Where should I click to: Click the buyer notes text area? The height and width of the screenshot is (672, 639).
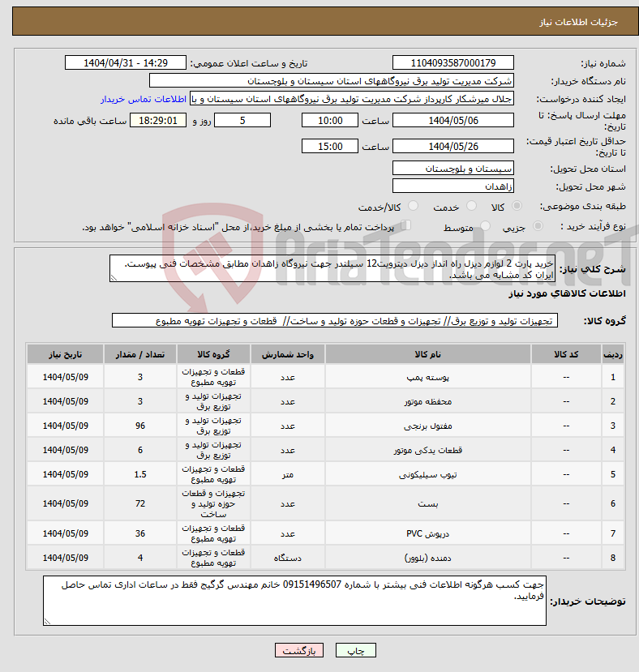tap(294, 601)
